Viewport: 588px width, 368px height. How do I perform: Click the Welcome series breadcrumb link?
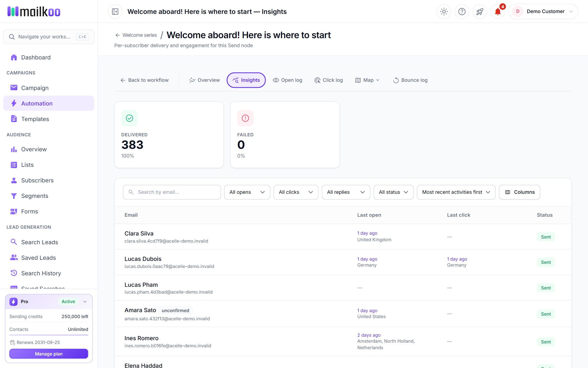pos(136,35)
